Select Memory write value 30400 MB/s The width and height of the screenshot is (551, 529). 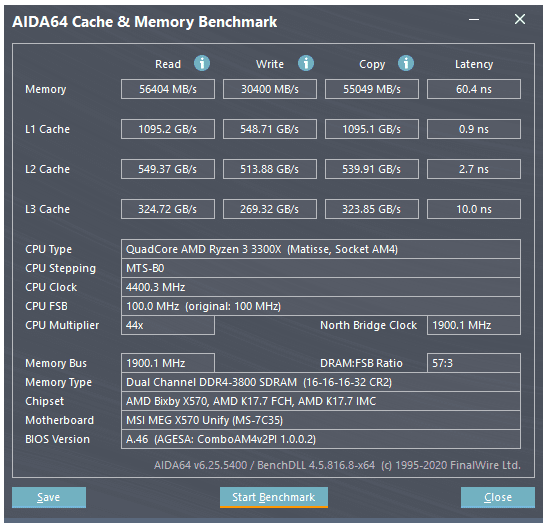(x=270, y=89)
